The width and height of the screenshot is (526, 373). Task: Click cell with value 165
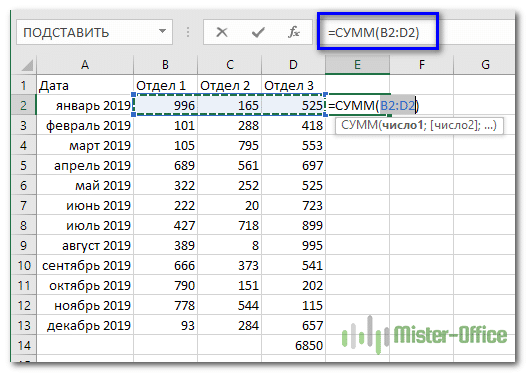click(229, 105)
